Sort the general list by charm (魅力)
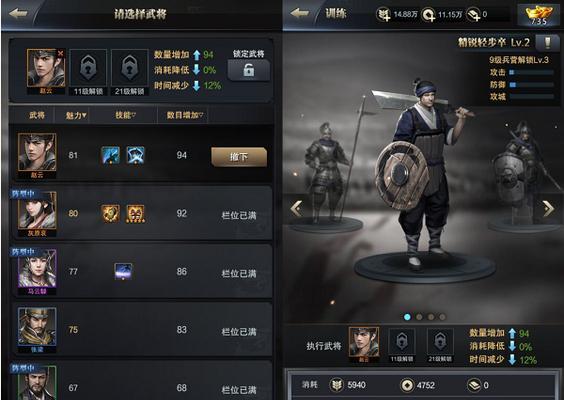564x400 pixels. (x=76, y=115)
